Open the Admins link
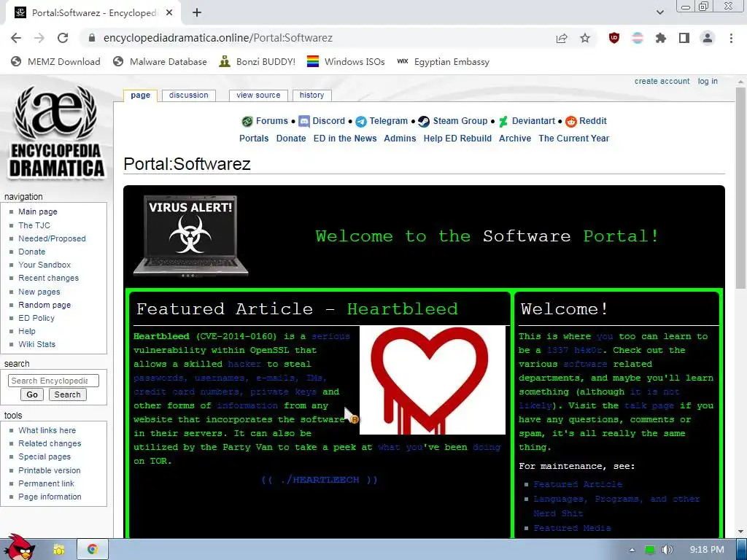747x560 pixels. coord(400,139)
